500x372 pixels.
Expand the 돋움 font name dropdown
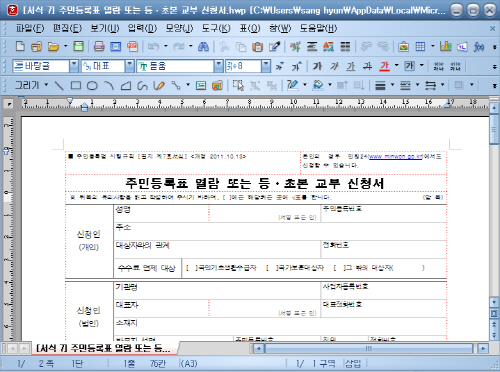pyautogui.click(x=219, y=66)
